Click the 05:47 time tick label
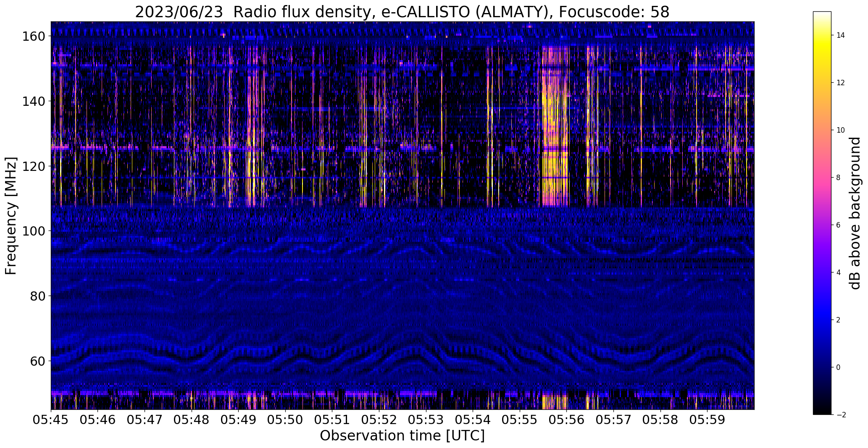This screenshot has height=448, width=868. (x=145, y=419)
